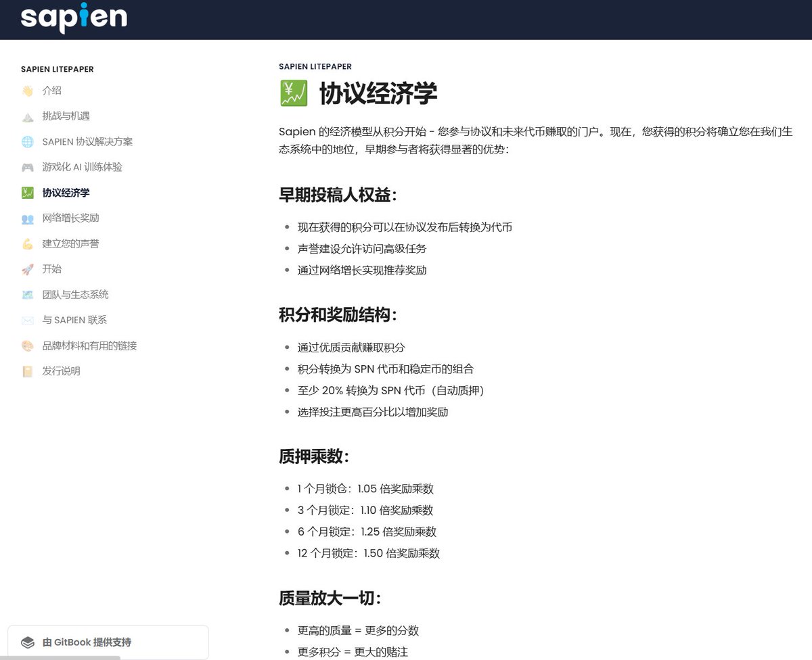Click bullet 更多积分 = 更大的赌注

(353, 652)
